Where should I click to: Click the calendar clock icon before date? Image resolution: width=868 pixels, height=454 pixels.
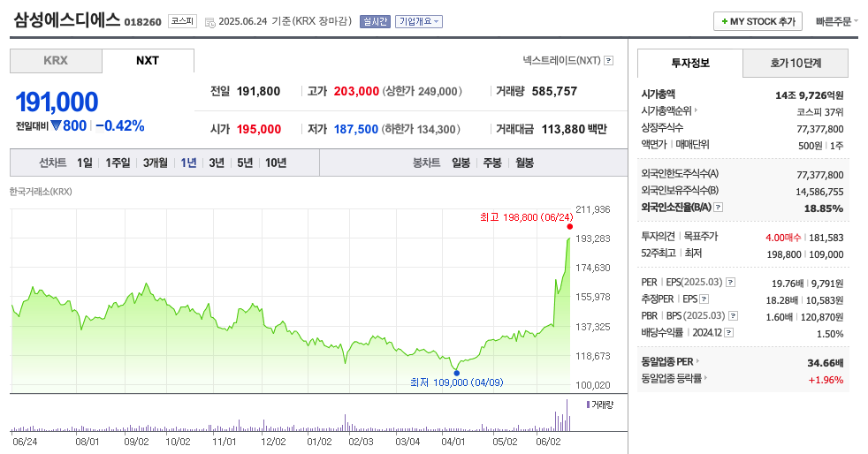[x=209, y=22]
